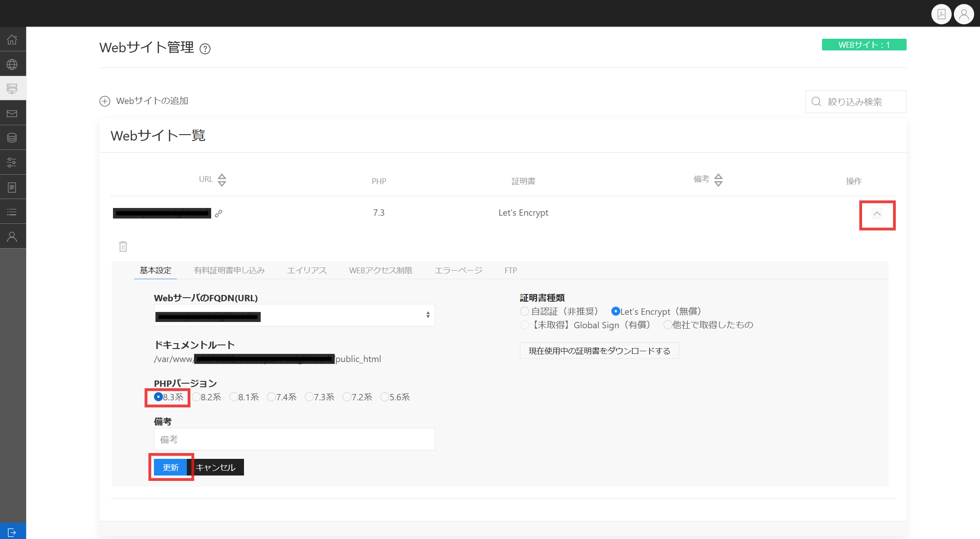The width and height of the screenshot is (980, 539).
Task: Click the 現在使用中の証明書をダウンロードする button
Action: tap(599, 351)
